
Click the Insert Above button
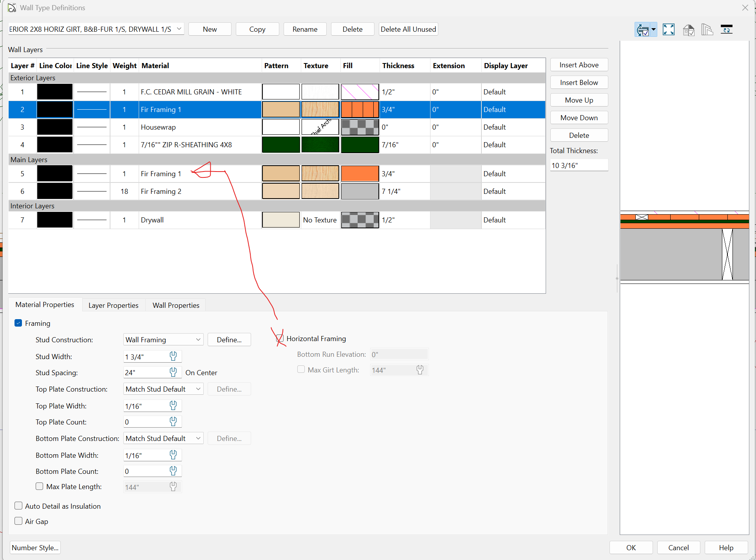point(579,65)
